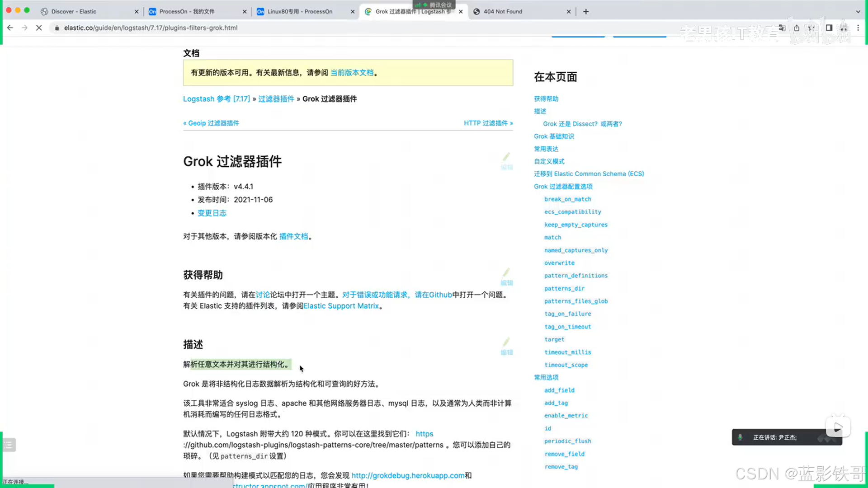
Task: Jump to named_captures_only option
Action: pos(576,250)
